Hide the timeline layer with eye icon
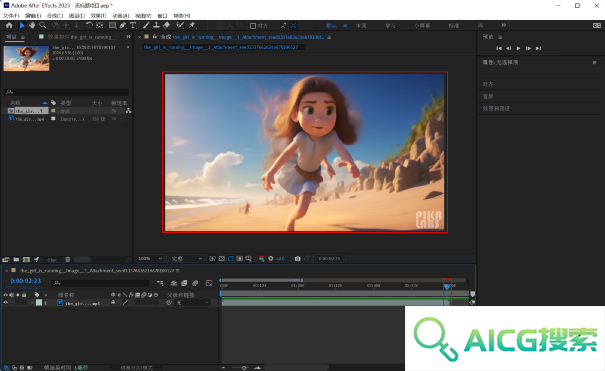The image size is (605, 371). [5, 303]
